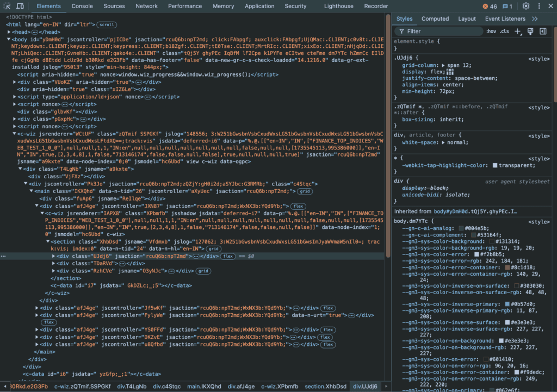Open the Layout tab
This screenshot has height=392, width=557.
(467, 19)
